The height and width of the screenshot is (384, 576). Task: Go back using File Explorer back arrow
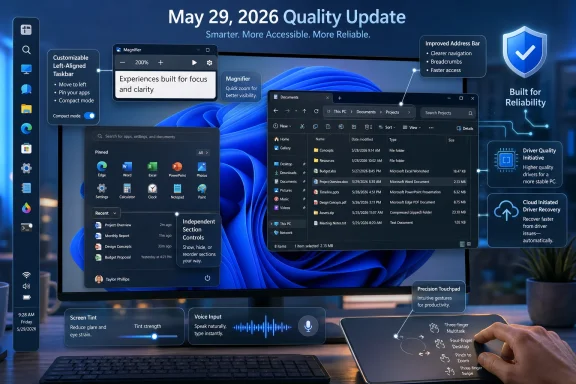coord(276,111)
